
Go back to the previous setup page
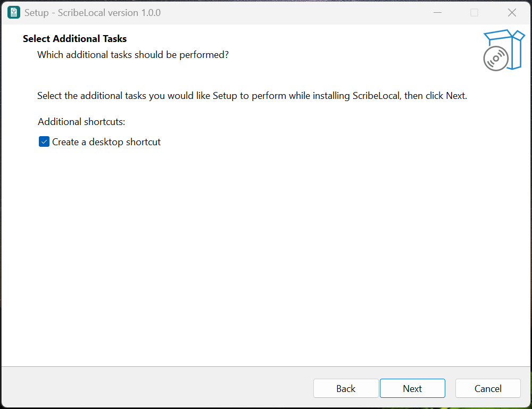pyautogui.click(x=346, y=388)
